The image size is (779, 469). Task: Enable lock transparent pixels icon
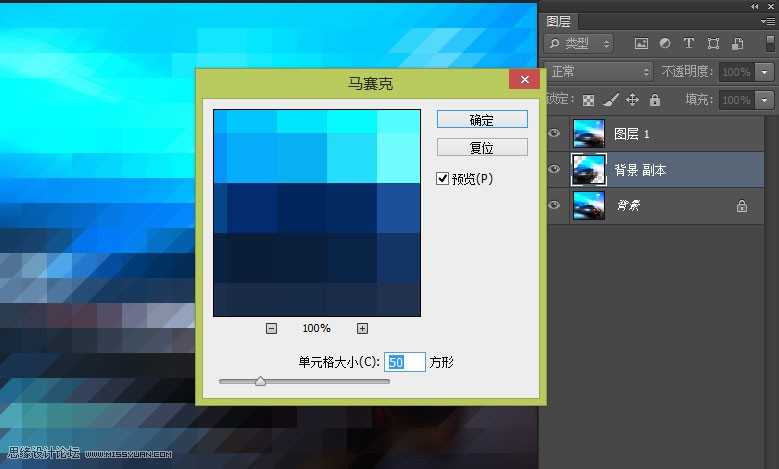[589, 100]
